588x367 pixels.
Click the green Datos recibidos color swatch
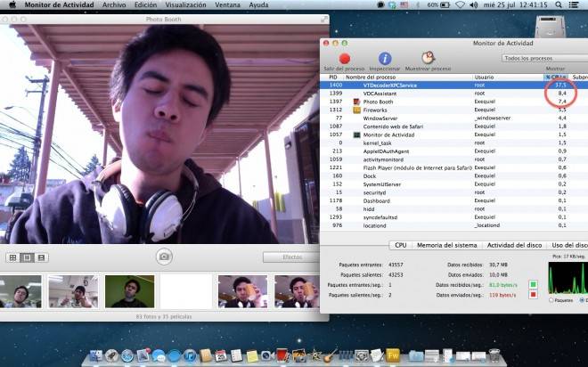(533, 284)
